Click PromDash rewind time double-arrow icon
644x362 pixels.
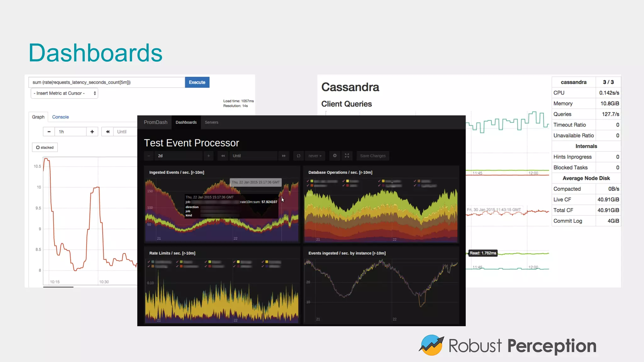pos(223,156)
